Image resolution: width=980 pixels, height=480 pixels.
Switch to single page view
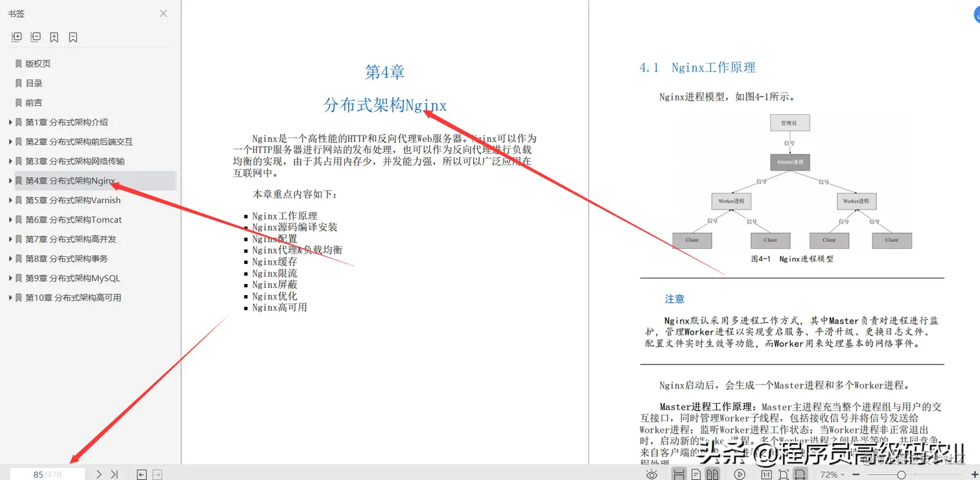coord(695,474)
